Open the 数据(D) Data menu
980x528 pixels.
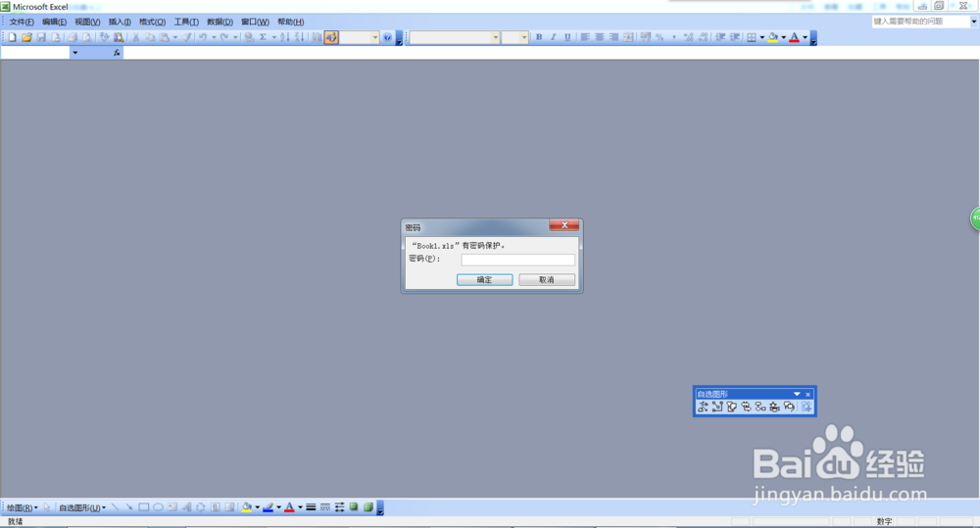220,22
